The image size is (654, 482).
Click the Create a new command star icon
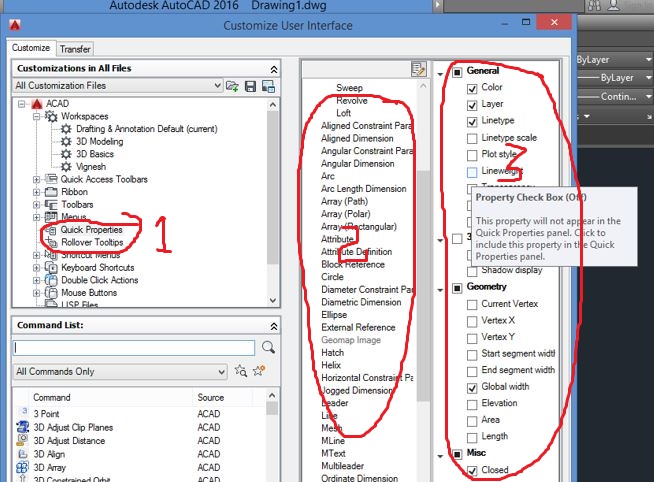(259, 370)
